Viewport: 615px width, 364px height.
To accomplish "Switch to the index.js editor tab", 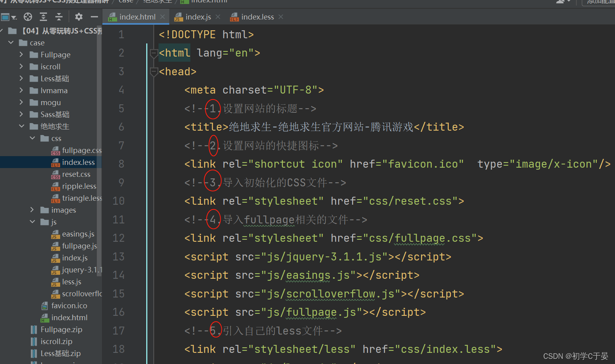I will 198,17.
